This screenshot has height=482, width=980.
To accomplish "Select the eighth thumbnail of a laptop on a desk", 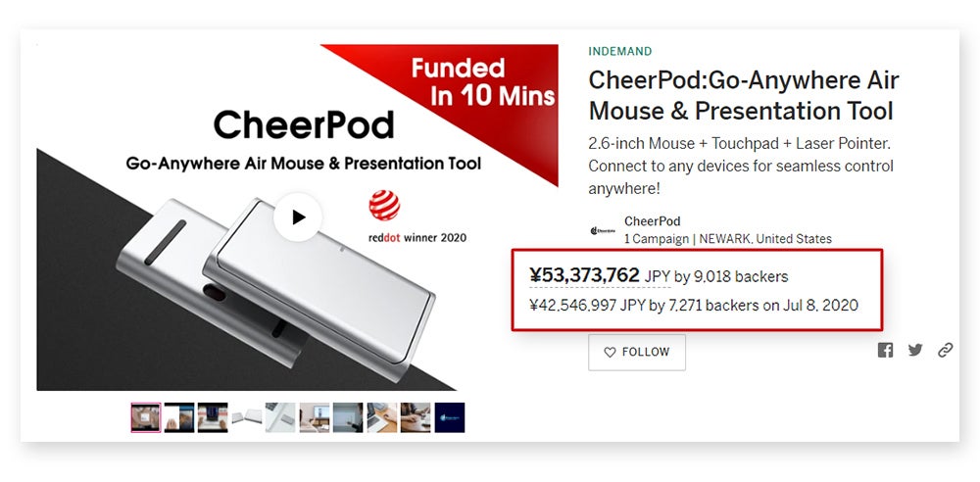I will point(381,417).
